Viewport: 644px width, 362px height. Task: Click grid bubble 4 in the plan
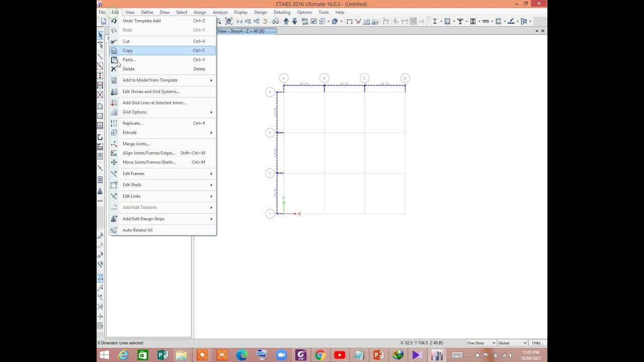click(270, 92)
